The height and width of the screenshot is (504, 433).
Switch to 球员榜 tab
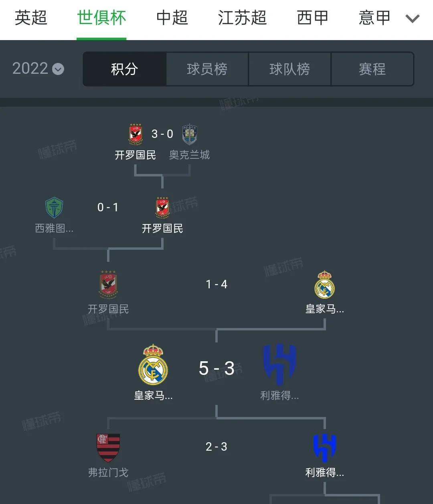point(207,69)
